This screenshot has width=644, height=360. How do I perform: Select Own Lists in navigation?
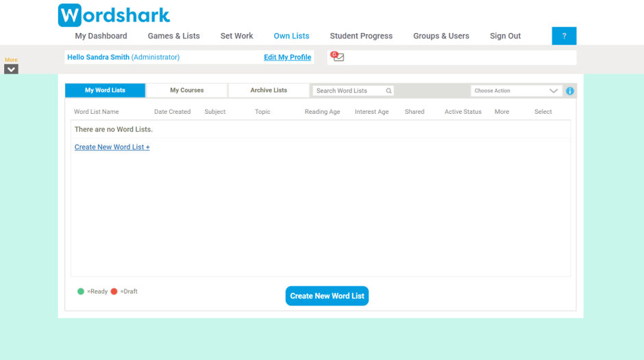[292, 36]
